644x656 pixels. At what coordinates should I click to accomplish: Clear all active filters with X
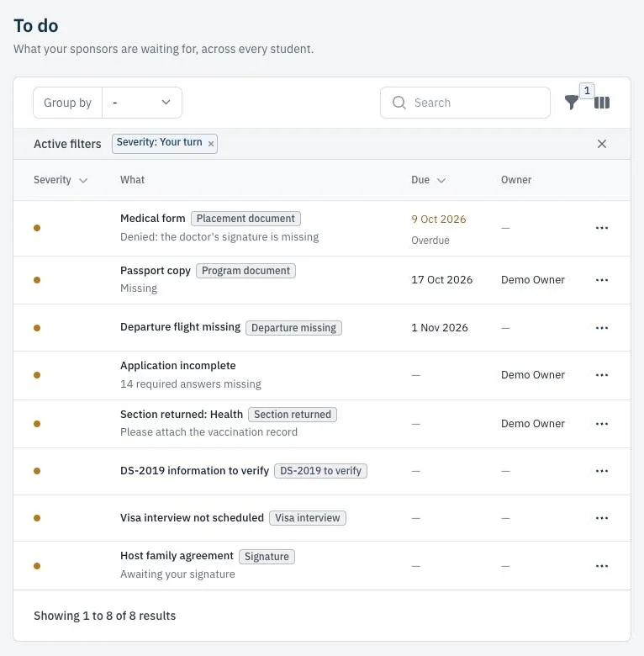click(602, 144)
